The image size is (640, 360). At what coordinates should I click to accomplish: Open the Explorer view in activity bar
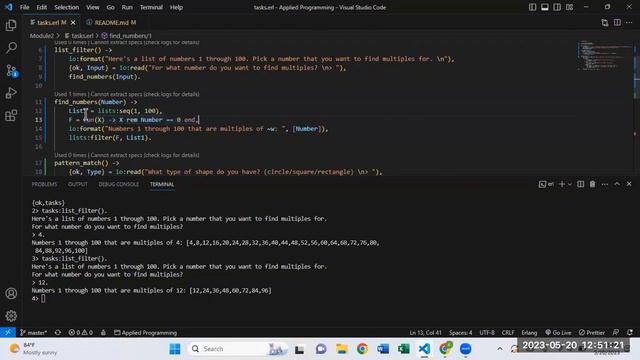pos(11,25)
